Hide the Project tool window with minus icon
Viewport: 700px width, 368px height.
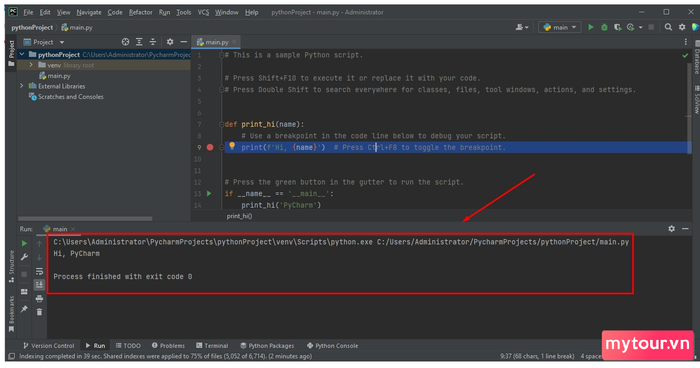(183, 42)
